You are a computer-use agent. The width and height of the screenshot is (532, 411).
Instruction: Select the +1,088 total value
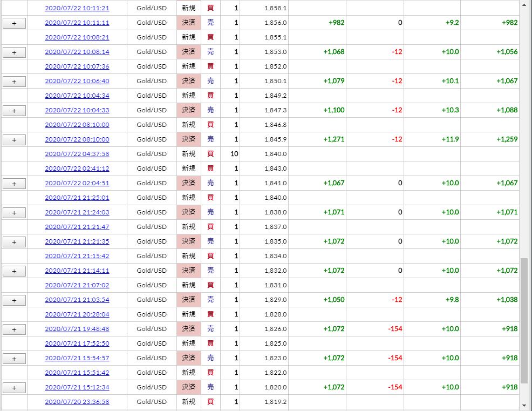[x=507, y=110]
